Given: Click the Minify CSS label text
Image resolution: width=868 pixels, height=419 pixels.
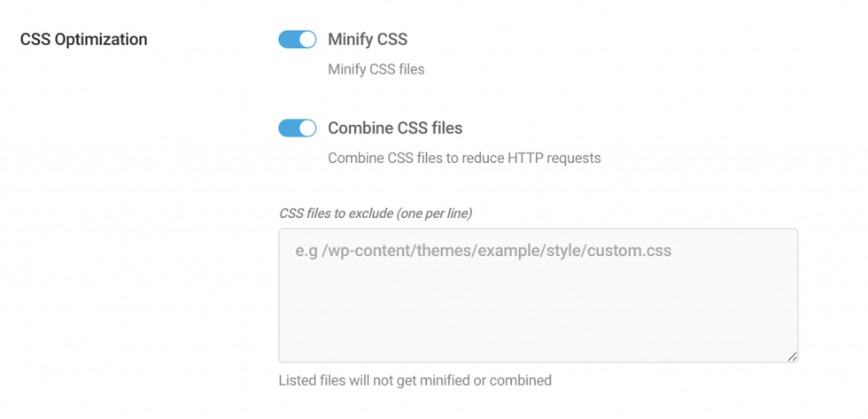Looking at the screenshot, I should [368, 39].
